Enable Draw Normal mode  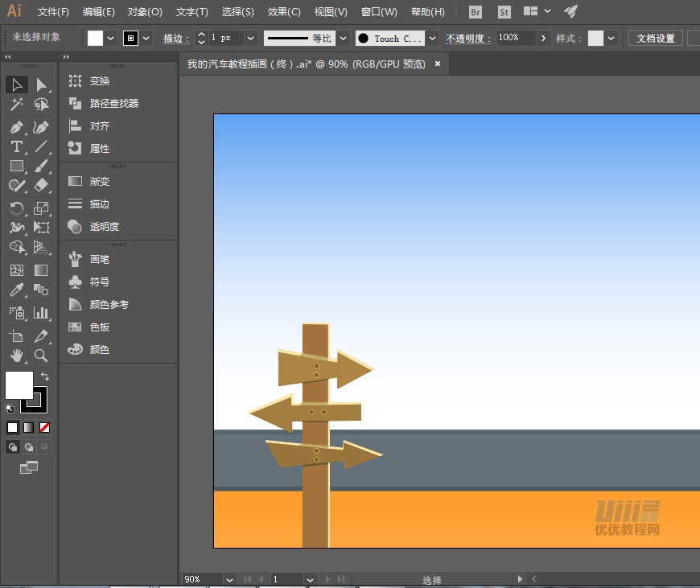(x=13, y=447)
